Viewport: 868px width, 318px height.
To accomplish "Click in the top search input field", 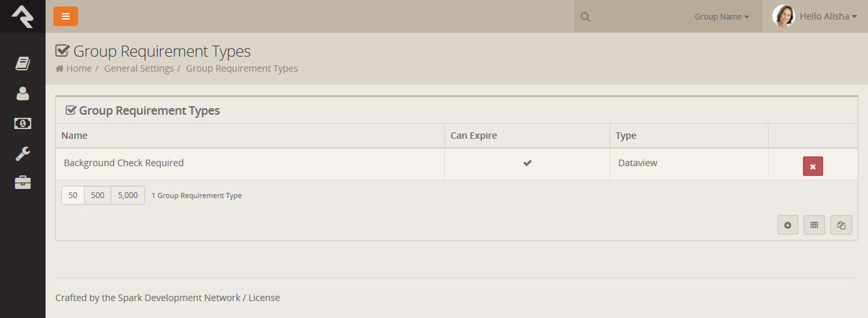I will pos(638,17).
